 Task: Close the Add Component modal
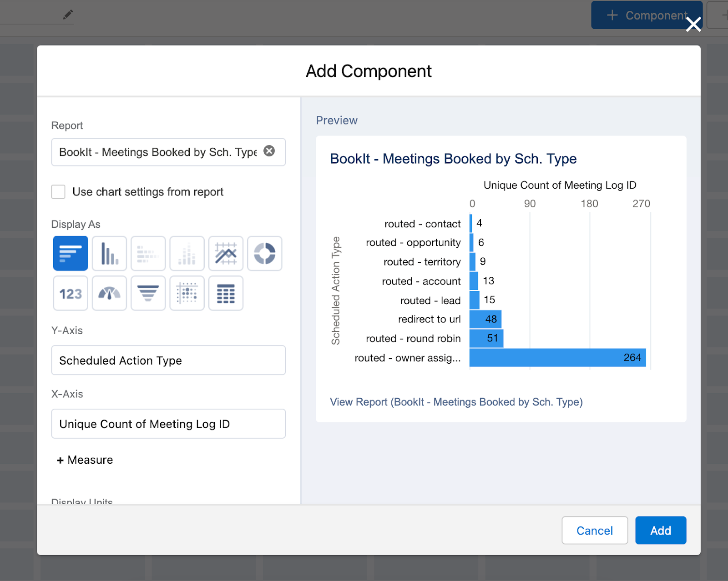click(693, 24)
